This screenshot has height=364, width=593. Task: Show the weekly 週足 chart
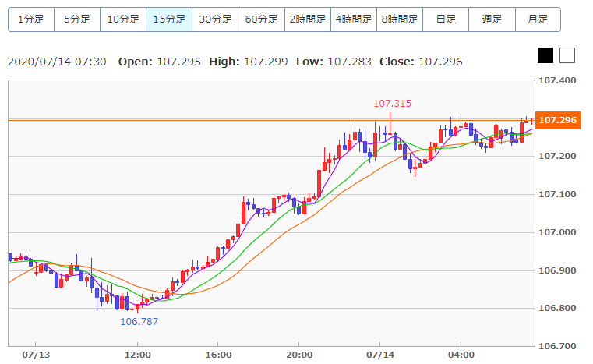point(492,19)
